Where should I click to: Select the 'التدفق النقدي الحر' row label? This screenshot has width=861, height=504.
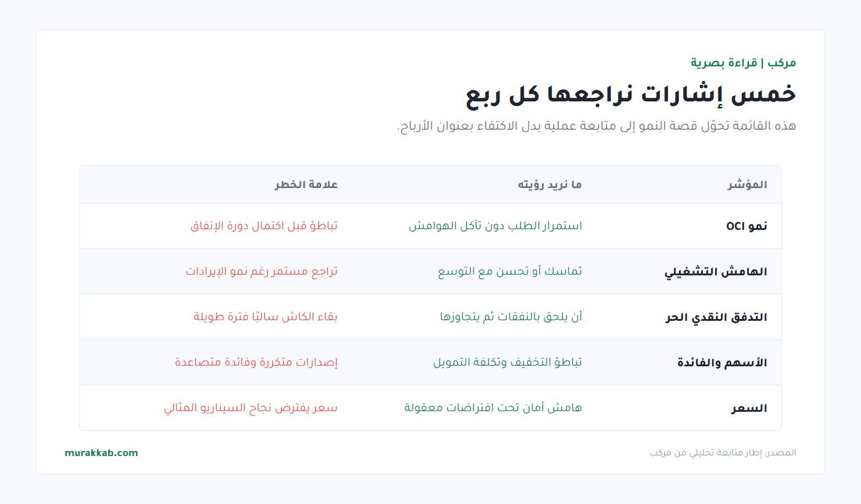click(x=716, y=317)
